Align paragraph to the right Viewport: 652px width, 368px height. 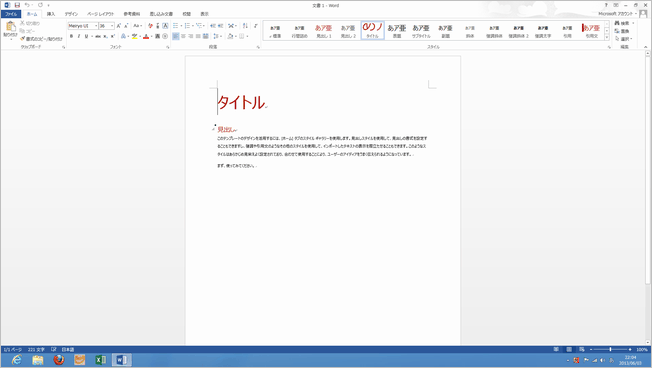coord(191,37)
